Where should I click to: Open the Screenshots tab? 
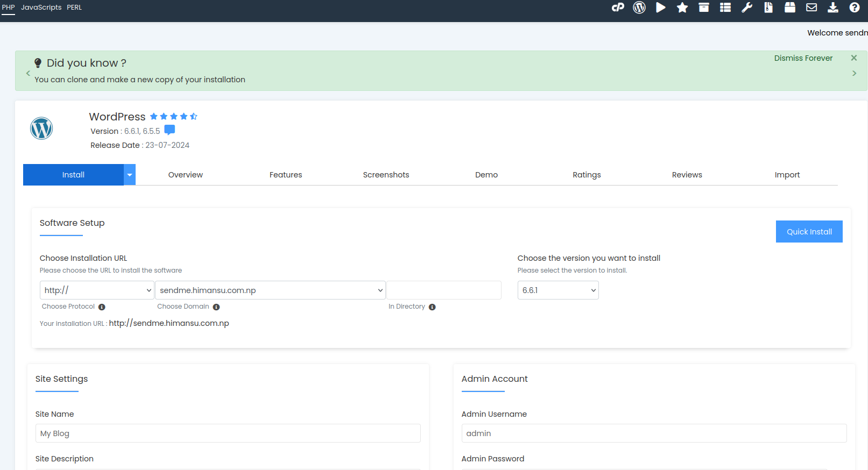386,175
